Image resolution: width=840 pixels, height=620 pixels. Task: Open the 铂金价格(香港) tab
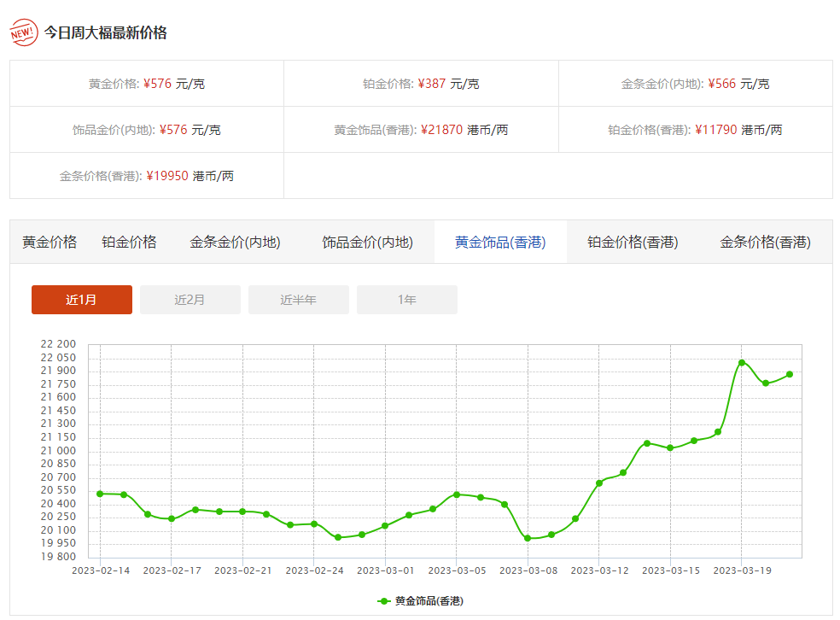point(631,242)
